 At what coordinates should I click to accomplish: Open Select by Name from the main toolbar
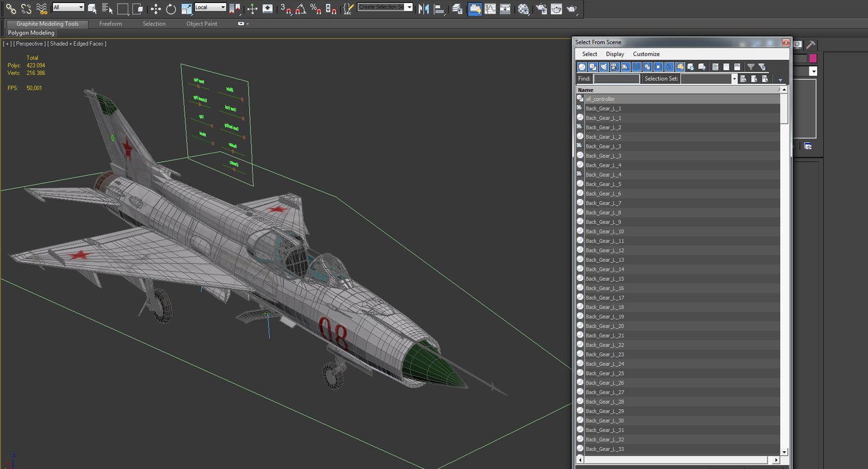(107, 8)
